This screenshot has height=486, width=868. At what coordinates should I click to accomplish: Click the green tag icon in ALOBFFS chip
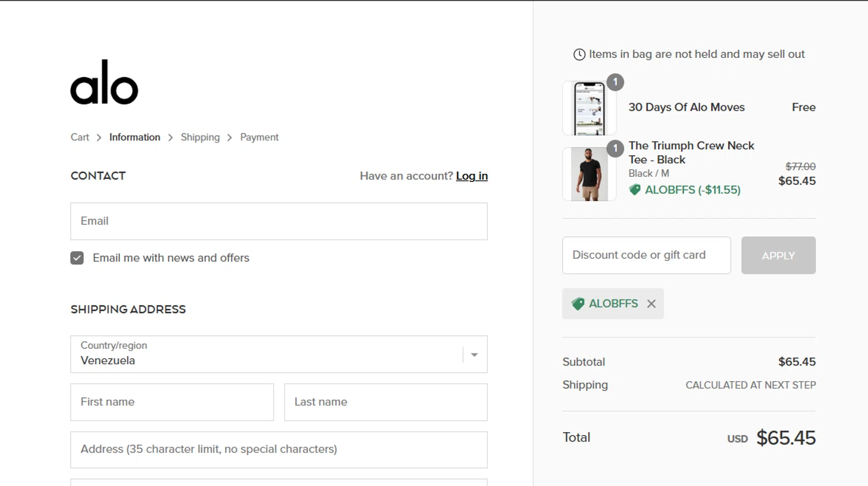(578, 304)
